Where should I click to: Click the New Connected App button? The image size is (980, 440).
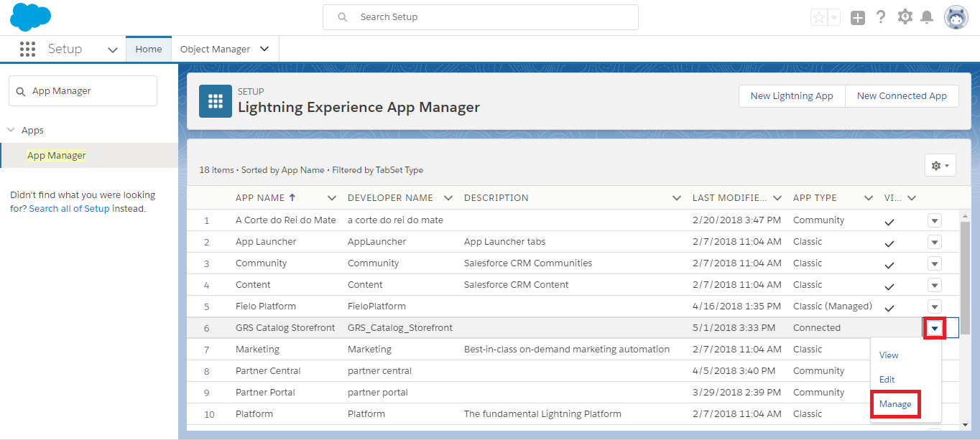click(x=902, y=96)
